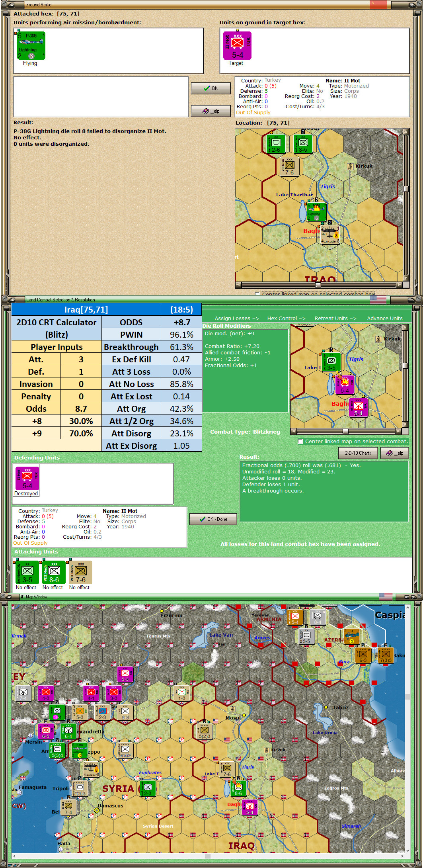
Task: Select the destroyed II Mot counter in Defending Units
Action: pos(27,478)
